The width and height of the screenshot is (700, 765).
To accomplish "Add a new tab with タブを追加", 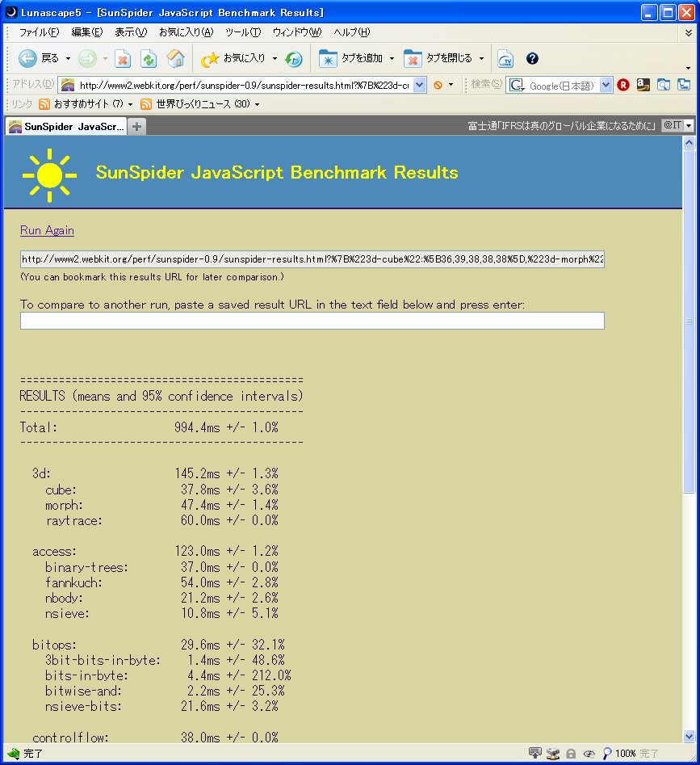I will pyautogui.click(x=350, y=59).
